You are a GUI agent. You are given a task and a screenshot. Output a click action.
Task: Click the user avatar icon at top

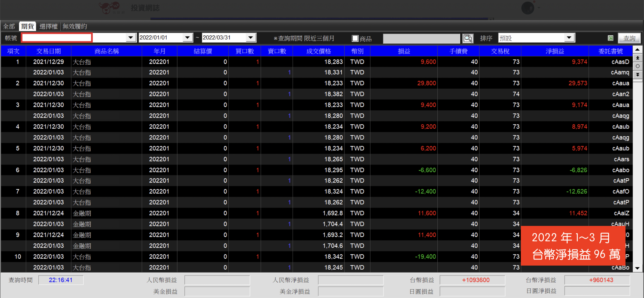tap(528, 8)
